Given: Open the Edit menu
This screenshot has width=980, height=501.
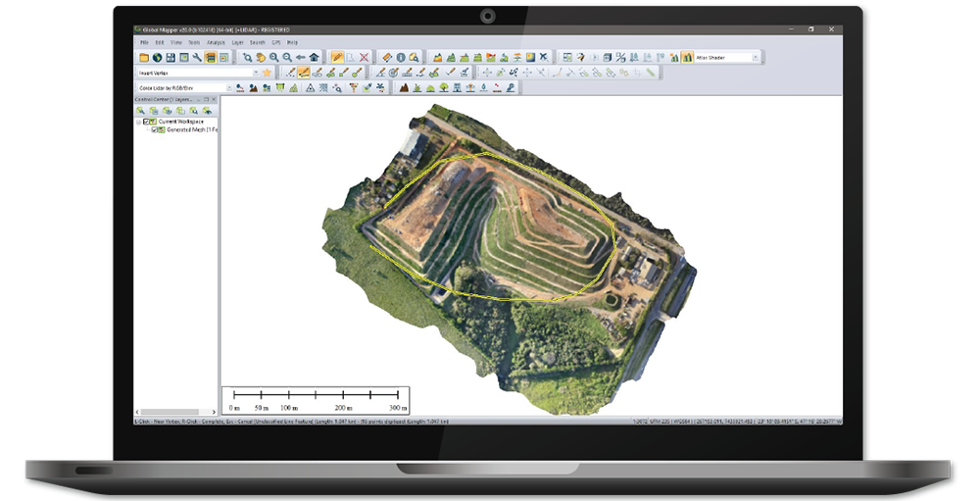Looking at the screenshot, I should [160, 42].
